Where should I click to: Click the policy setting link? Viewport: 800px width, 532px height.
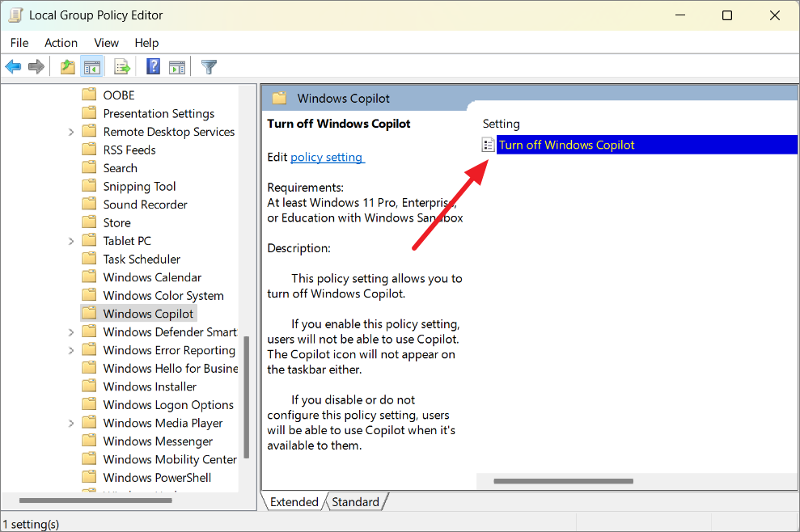coord(327,157)
